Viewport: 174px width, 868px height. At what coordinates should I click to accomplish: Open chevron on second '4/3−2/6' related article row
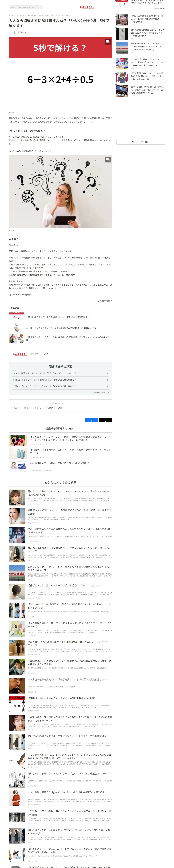tap(108, 380)
